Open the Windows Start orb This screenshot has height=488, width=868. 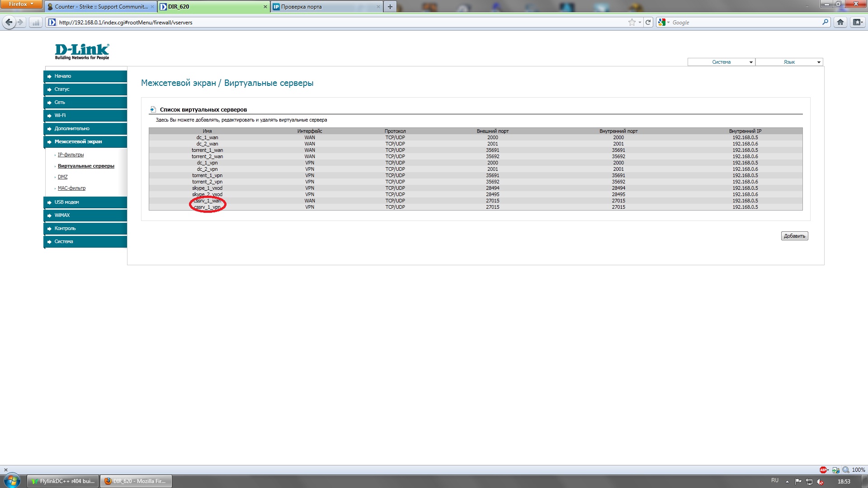(12, 480)
